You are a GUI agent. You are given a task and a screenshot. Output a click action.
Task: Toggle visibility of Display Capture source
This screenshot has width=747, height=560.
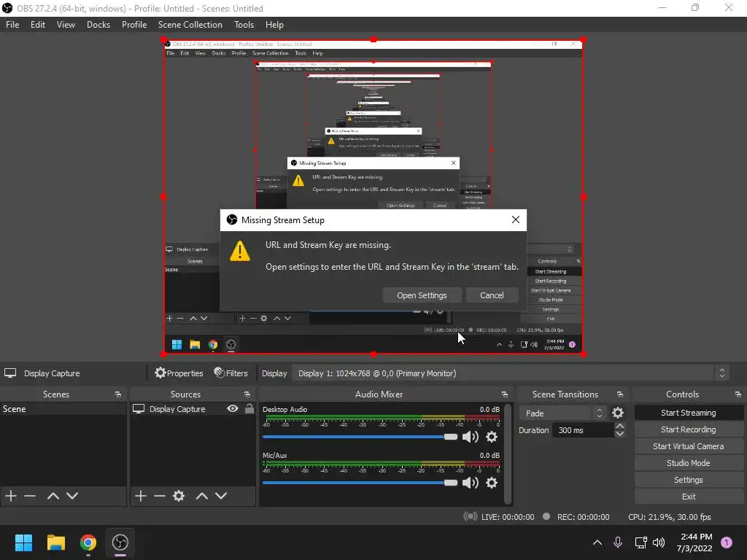pyautogui.click(x=233, y=408)
